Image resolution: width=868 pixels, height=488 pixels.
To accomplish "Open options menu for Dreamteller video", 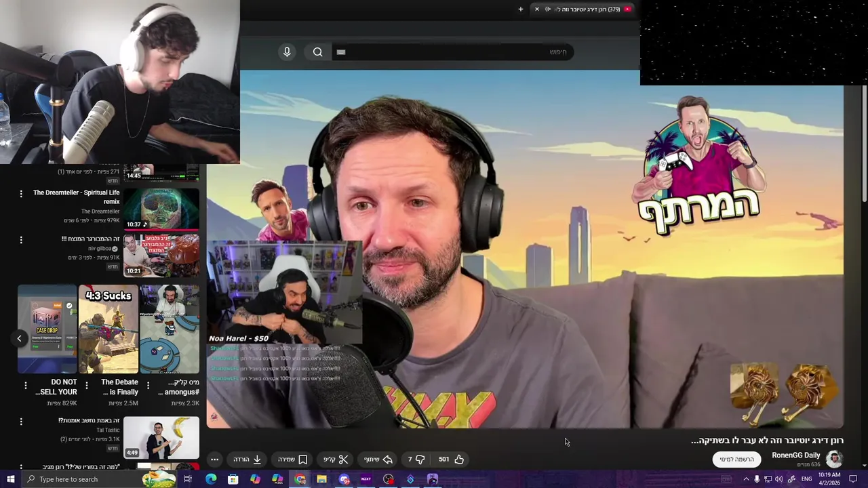I will pyautogui.click(x=21, y=194).
